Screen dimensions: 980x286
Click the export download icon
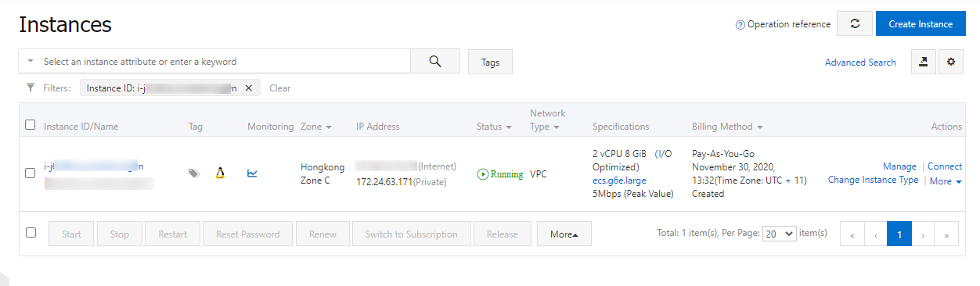924,62
